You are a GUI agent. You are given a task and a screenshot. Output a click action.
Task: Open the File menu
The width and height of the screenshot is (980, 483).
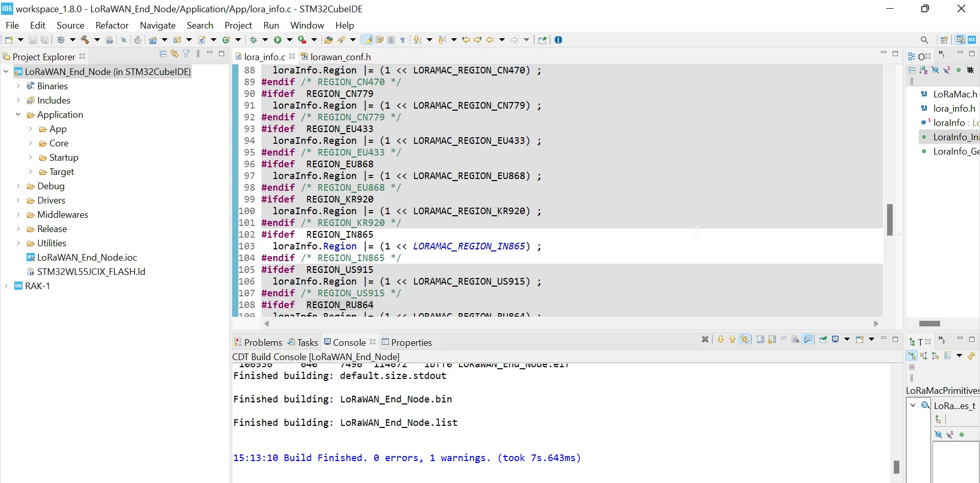[x=12, y=25]
